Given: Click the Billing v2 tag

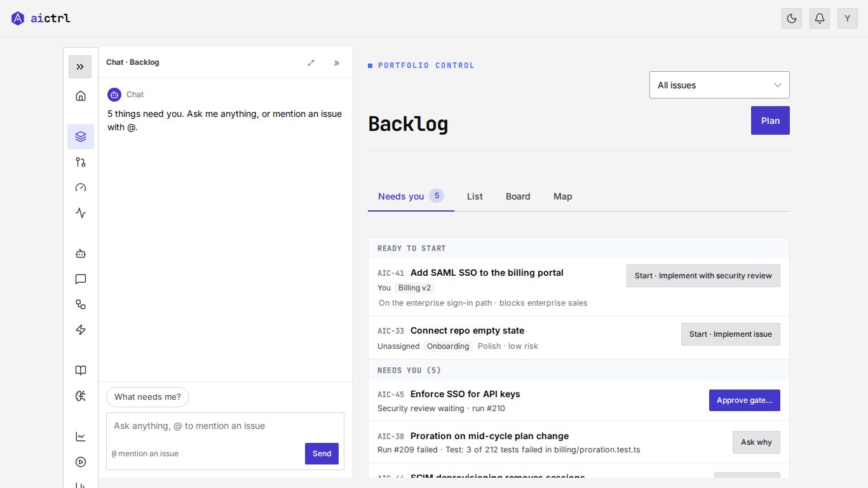Looking at the screenshot, I should point(415,288).
